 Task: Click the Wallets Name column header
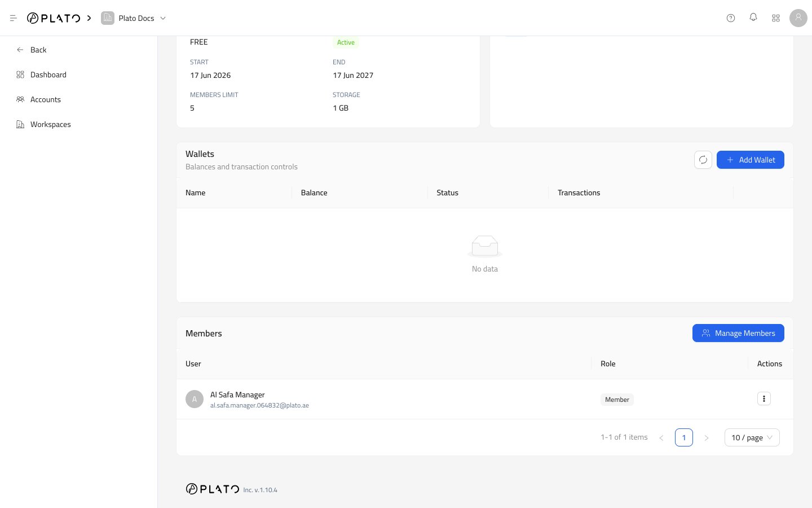pos(195,192)
